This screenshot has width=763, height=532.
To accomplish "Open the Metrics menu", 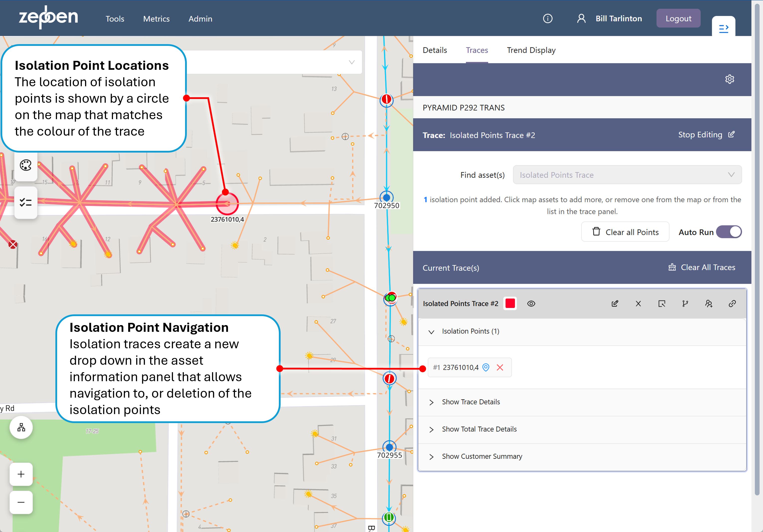I will pos(156,19).
